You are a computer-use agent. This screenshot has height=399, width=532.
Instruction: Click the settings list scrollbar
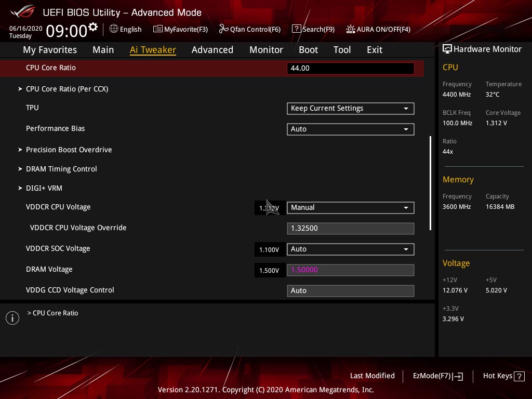tap(430, 183)
